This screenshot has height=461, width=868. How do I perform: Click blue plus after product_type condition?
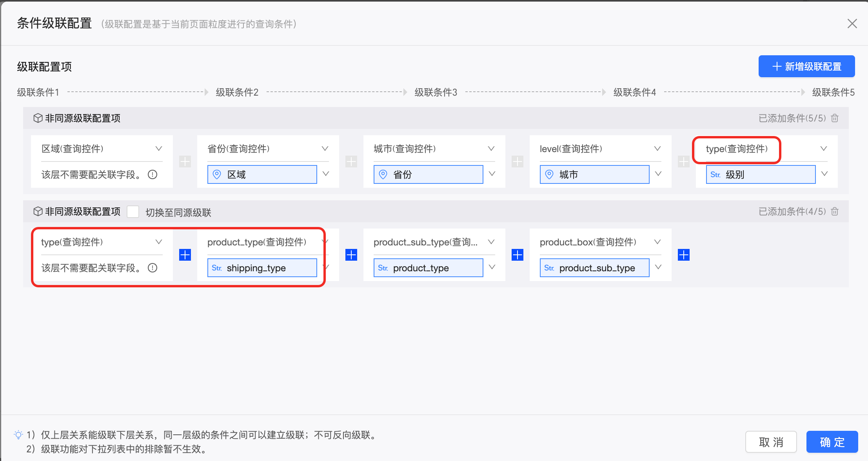(x=351, y=255)
